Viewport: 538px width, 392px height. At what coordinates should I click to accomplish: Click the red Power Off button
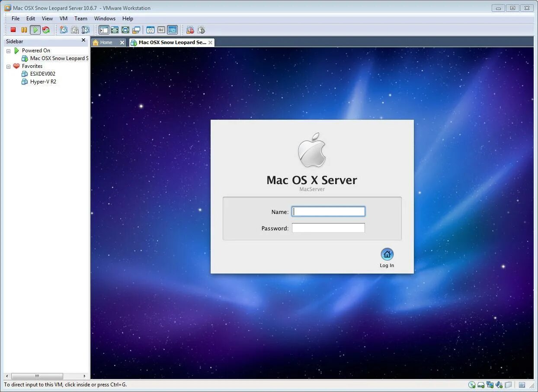13,30
